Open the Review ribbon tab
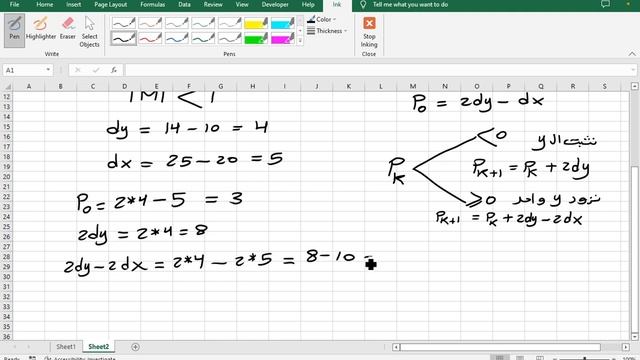 point(213,4)
